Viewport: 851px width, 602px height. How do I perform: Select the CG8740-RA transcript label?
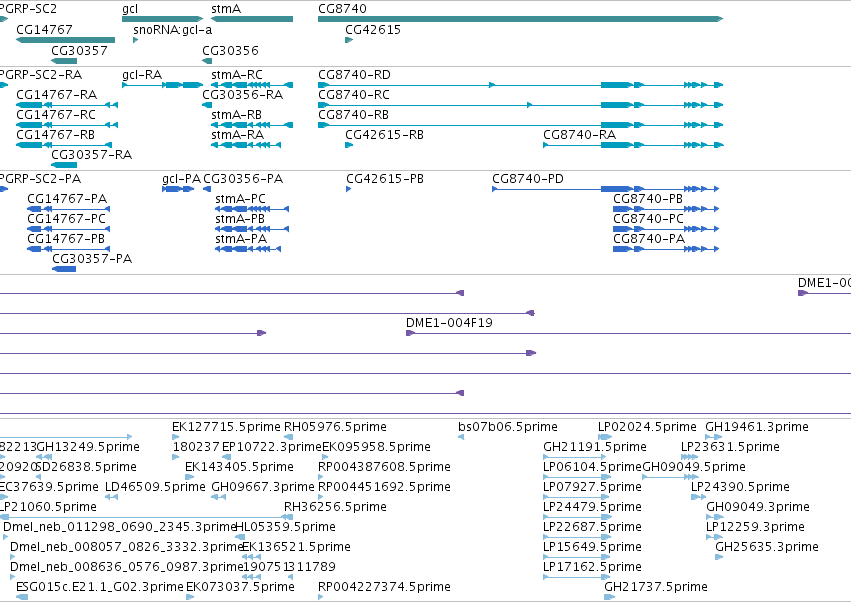point(580,135)
